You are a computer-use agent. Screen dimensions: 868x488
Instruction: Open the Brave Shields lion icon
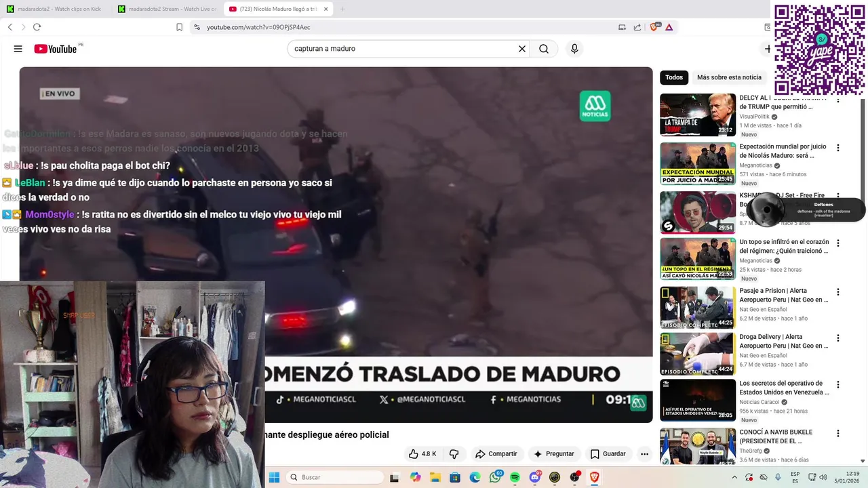pyautogui.click(x=654, y=27)
